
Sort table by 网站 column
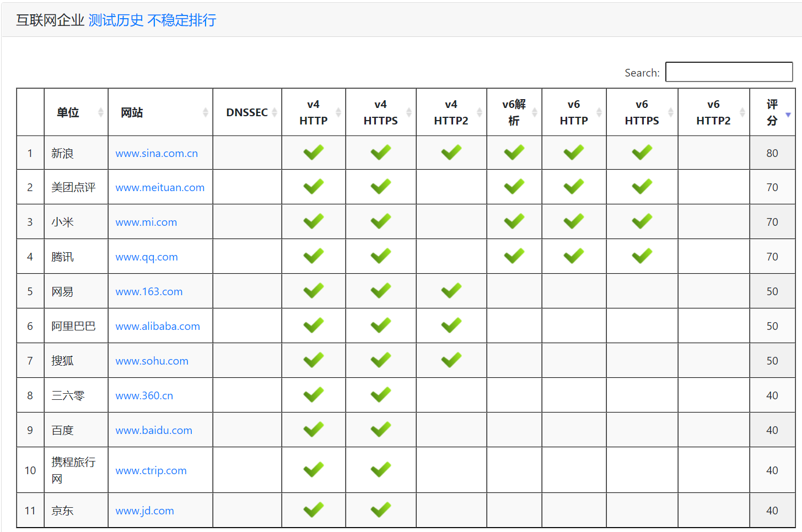160,112
